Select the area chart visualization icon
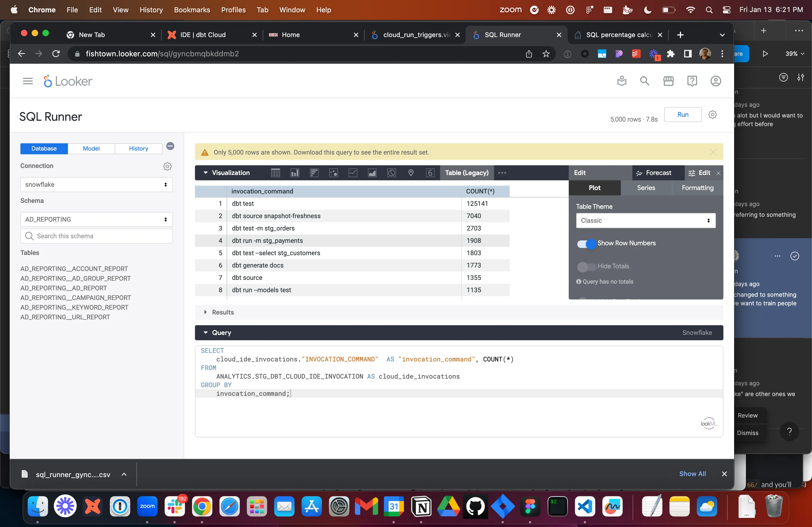 (x=372, y=173)
